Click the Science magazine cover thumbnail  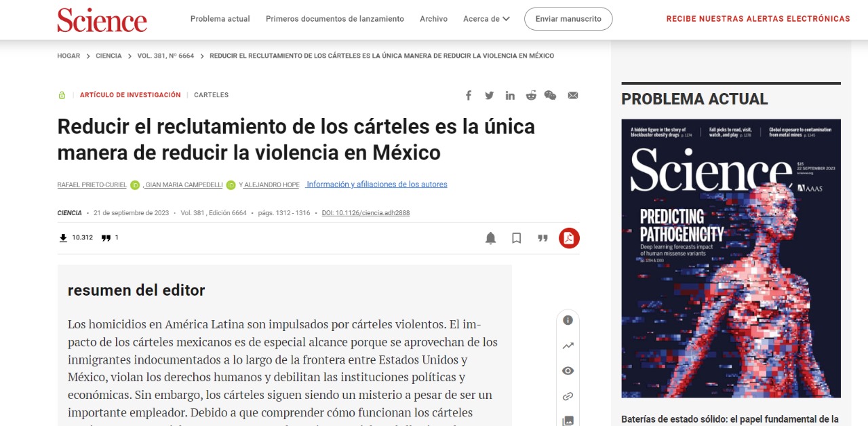click(731, 258)
